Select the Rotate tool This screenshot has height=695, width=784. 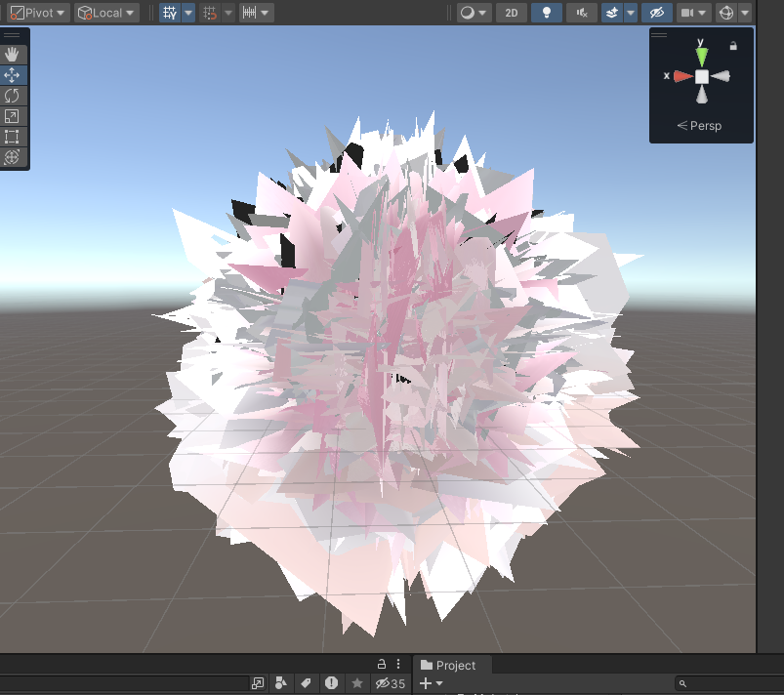click(12, 96)
